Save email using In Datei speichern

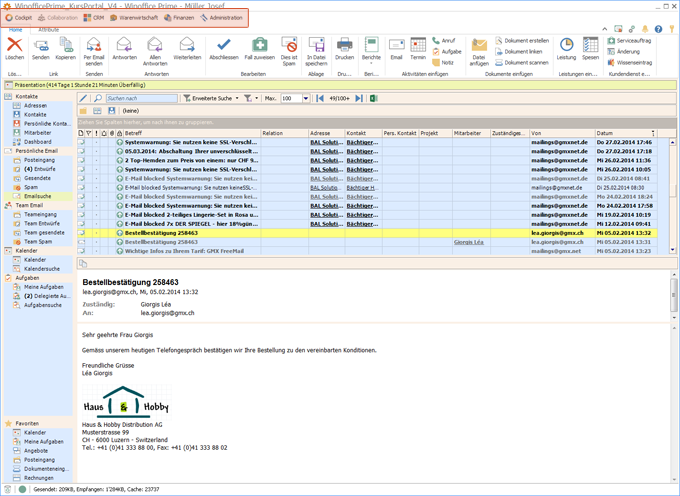point(316,51)
